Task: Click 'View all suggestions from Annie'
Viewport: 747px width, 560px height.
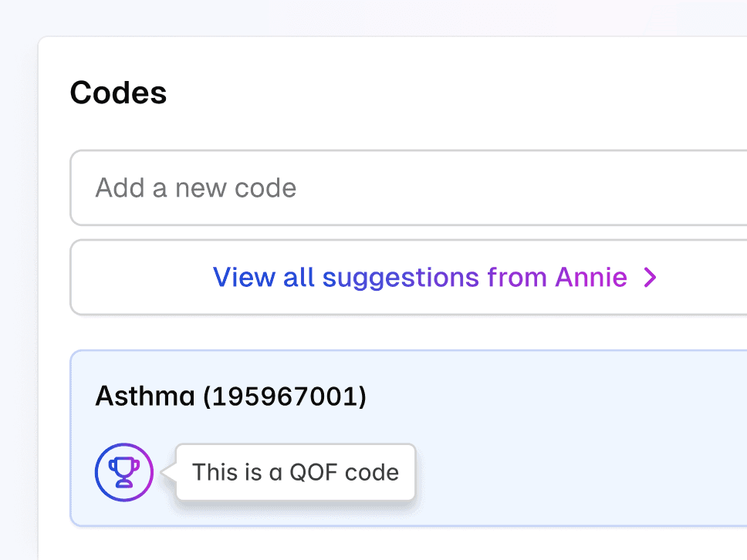Action: coord(421,277)
